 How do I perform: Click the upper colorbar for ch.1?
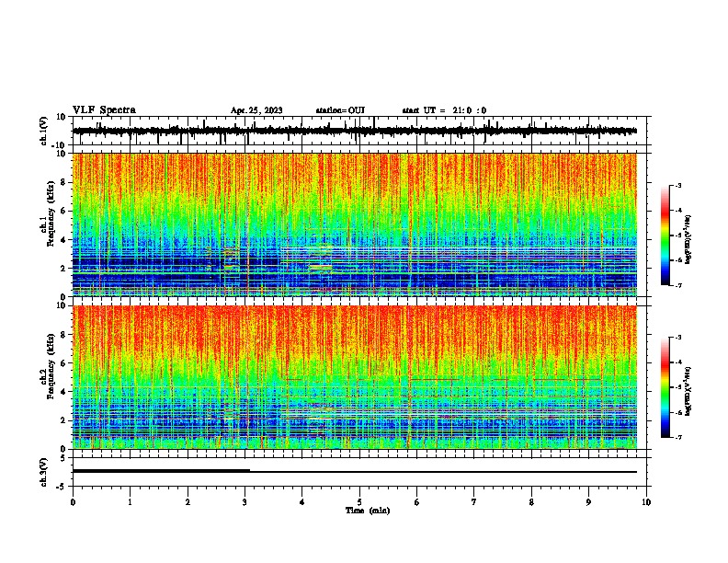click(x=665, y=236)
